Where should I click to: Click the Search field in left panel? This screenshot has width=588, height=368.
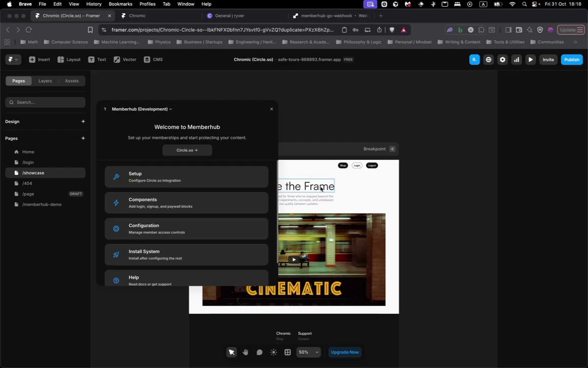(x=45, y=102)
